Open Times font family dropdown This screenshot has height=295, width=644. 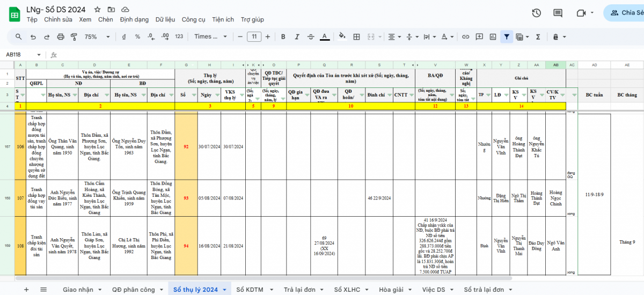pyautogui.click(x=210, y=36)
